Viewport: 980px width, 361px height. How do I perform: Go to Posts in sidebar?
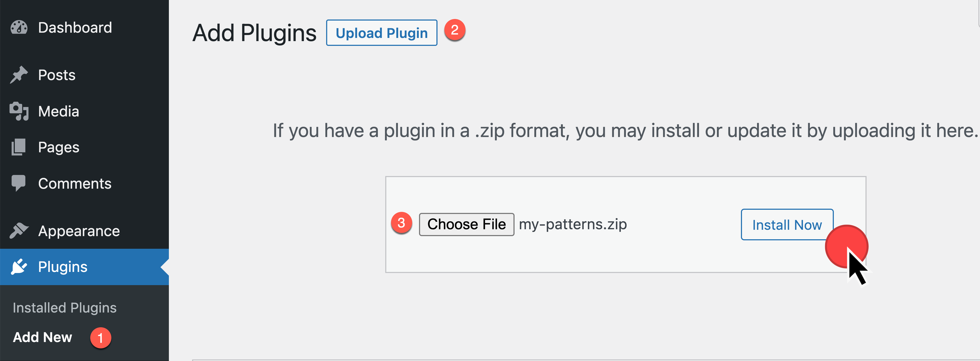tap(57, 75)
